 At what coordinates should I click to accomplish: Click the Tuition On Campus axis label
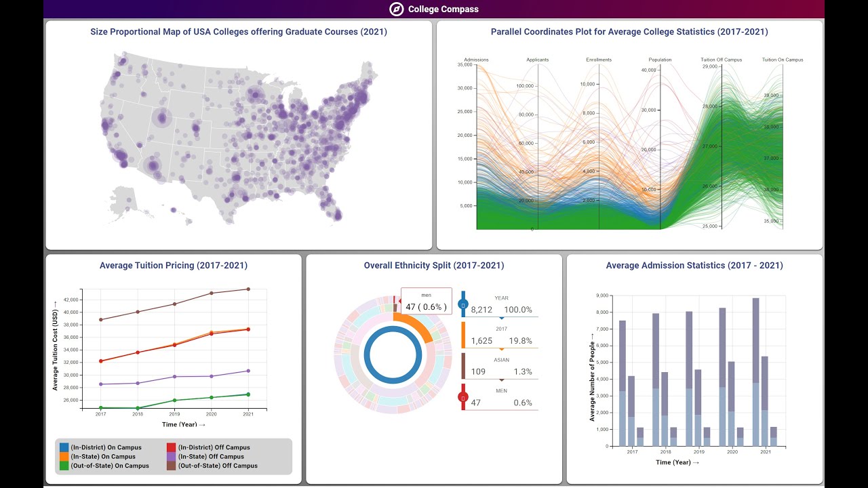(x=783, y=60)
